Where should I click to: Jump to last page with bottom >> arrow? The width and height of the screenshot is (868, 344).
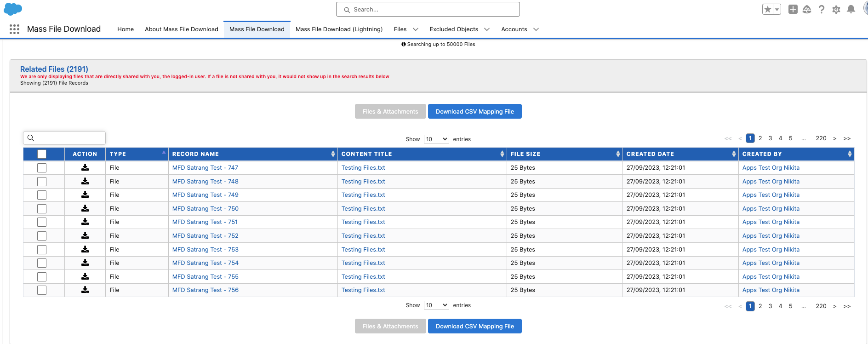point(847,306)
